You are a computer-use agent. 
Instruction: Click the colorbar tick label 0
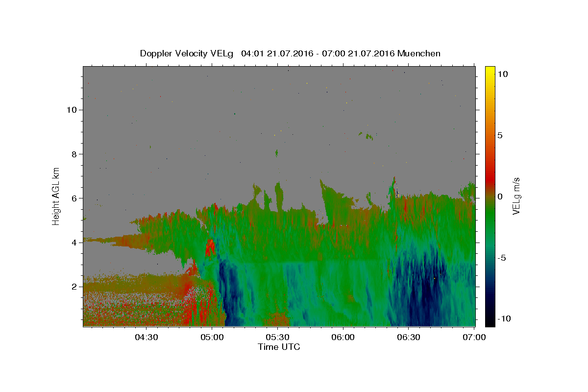click(x=500, y=196)
